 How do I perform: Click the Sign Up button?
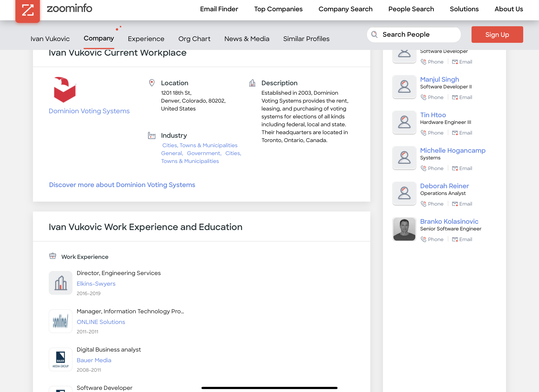(x=497, y=35)
